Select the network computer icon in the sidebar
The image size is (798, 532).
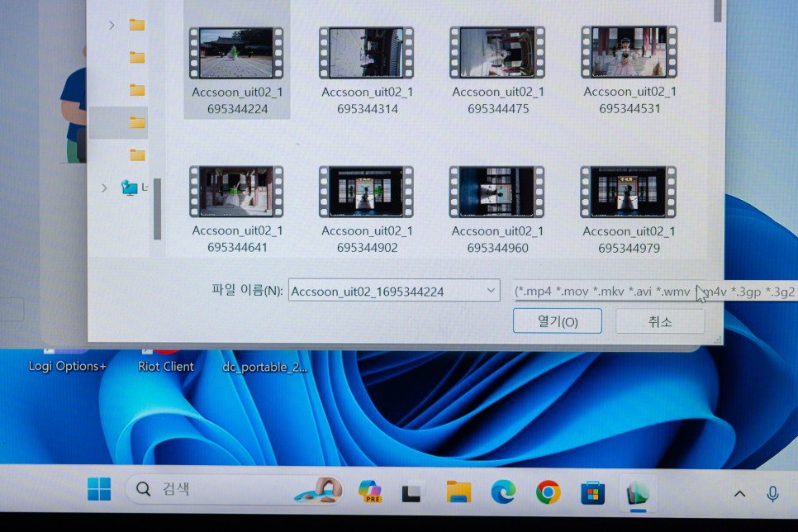(x=129, y=188)
